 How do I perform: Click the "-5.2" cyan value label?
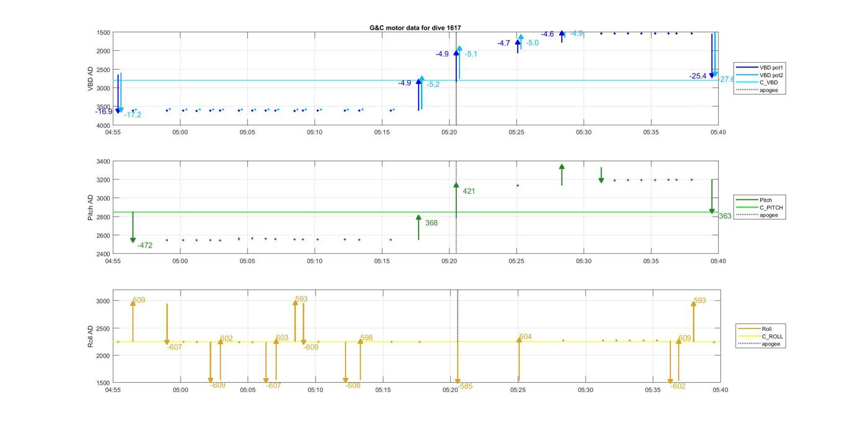(433, 84)
